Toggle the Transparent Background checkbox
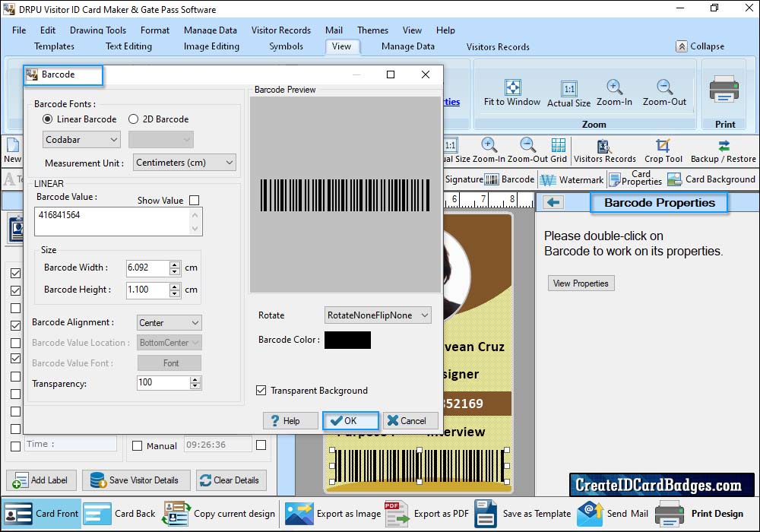Screen dimensions: 760x532 pyautogui.click(x=261, y=391)
